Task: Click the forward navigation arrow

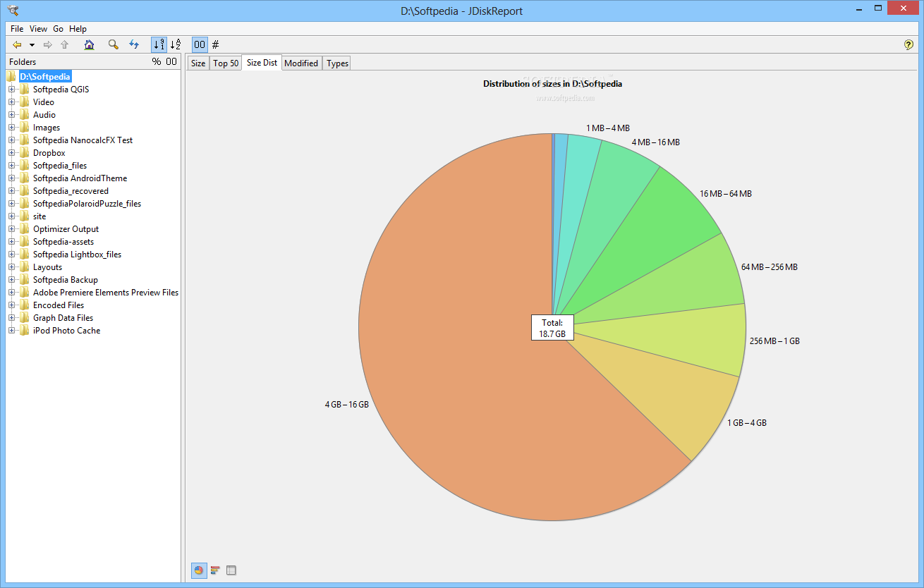Action: click(x=48, y=44)
